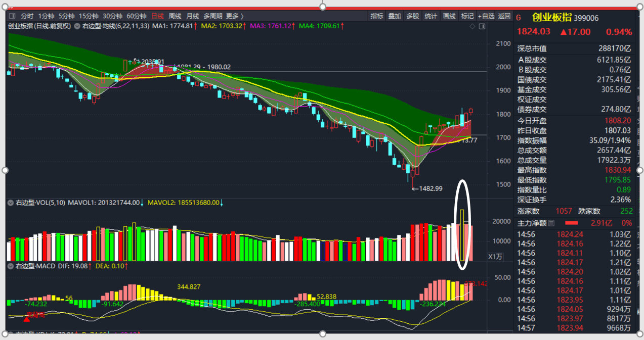Select the tall yellow volume bar

pos(462,235)
